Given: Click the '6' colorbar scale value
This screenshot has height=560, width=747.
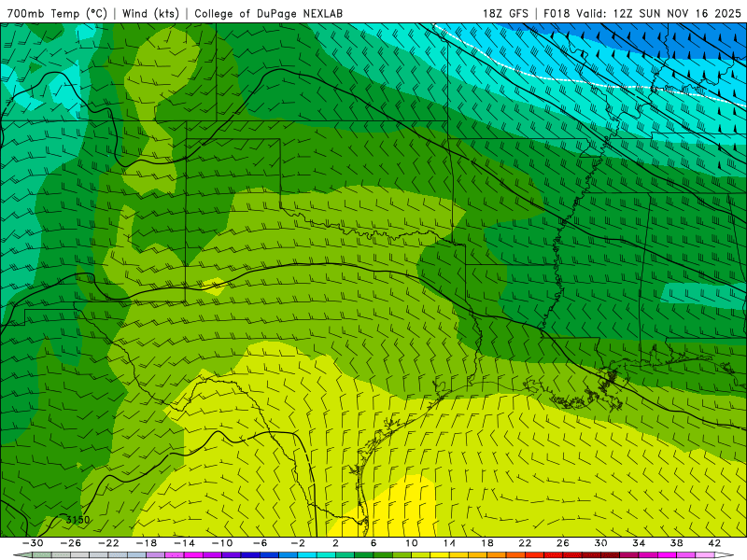Looking at the screenshot, I should tap(373, 543).
